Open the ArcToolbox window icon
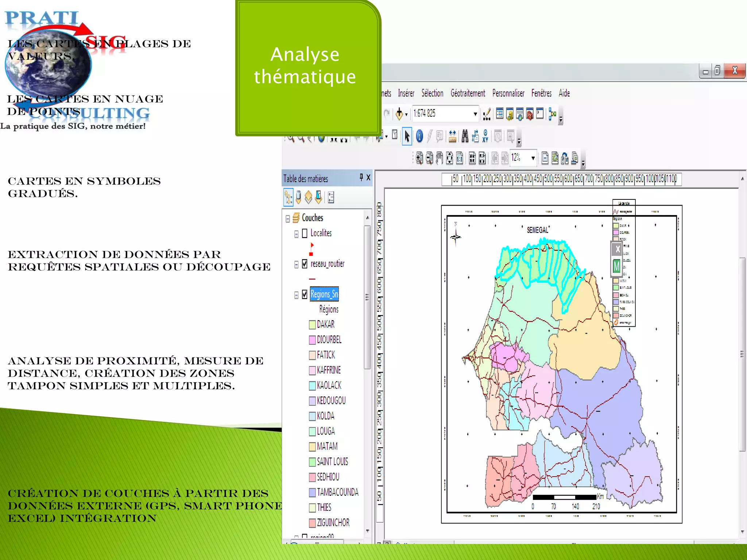The height and width of the screenshot is (560, 747). click(x=530, y=114)
